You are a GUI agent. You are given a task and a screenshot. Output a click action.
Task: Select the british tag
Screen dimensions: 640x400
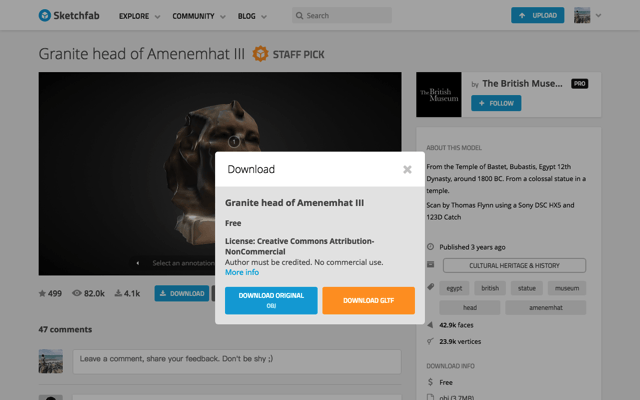[x=490, y=288]
